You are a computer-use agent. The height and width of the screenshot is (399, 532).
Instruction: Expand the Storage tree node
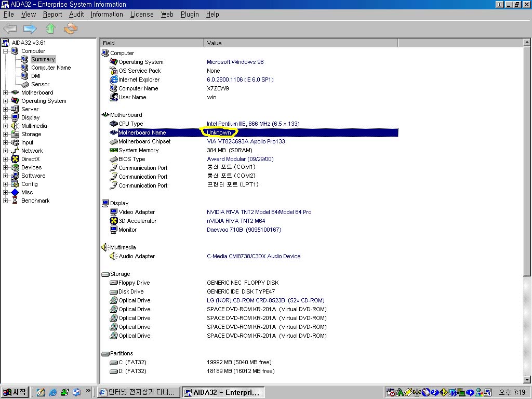5,135
